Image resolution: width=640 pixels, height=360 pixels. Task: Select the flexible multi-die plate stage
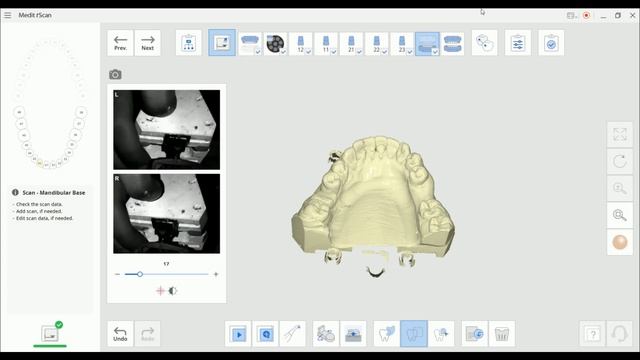(x=275, y=44)
